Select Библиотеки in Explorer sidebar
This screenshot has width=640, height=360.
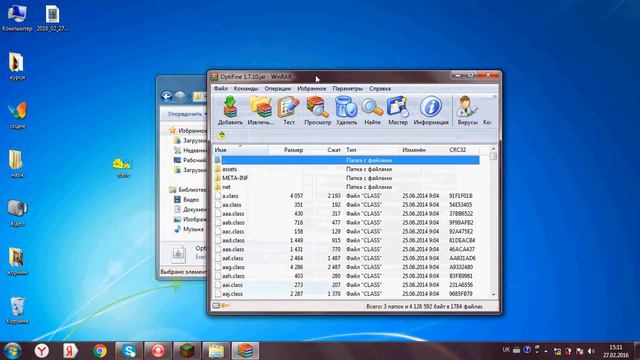coord(188,190)
